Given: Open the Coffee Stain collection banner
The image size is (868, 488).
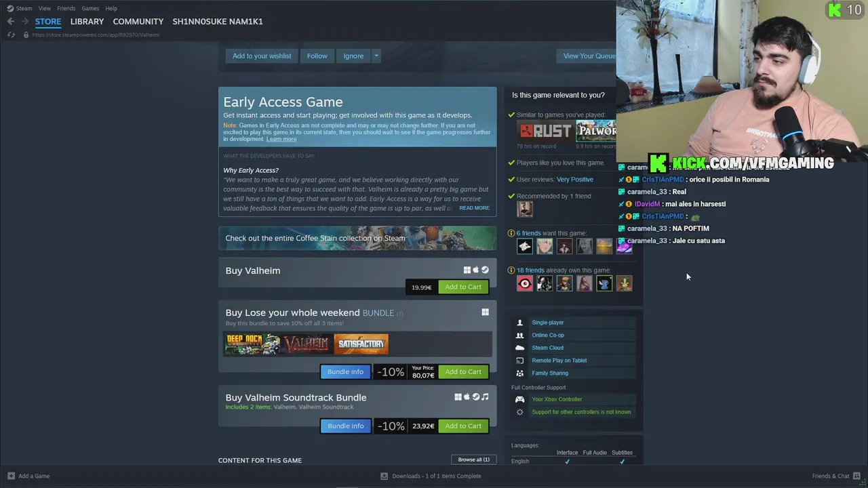Looking at the screenshot, I should 357,238.
